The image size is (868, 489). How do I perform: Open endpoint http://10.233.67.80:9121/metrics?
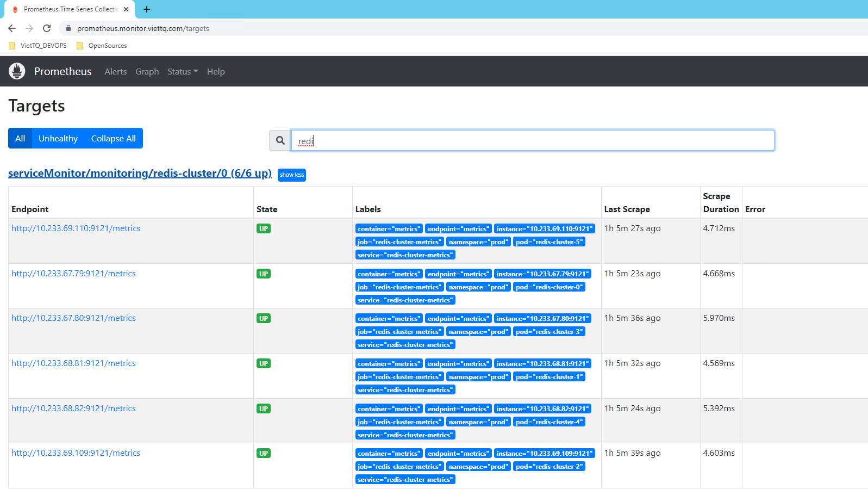[74, 318]
